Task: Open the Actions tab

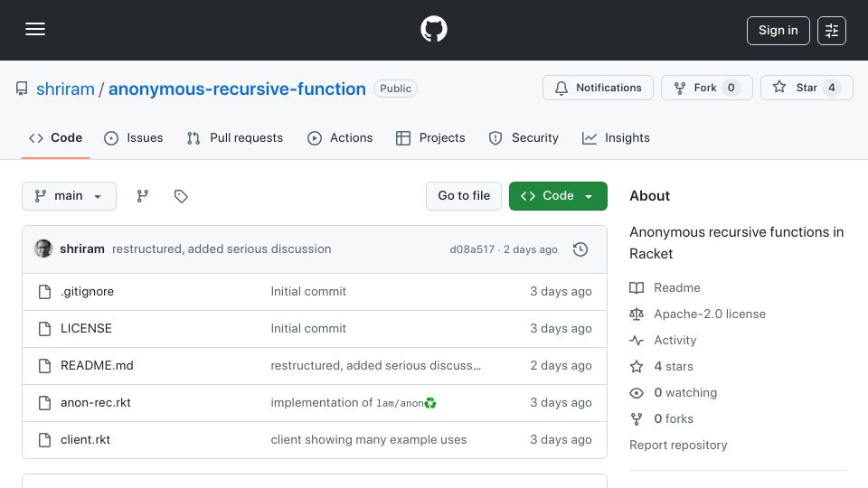Action: (x=341, y=137)
